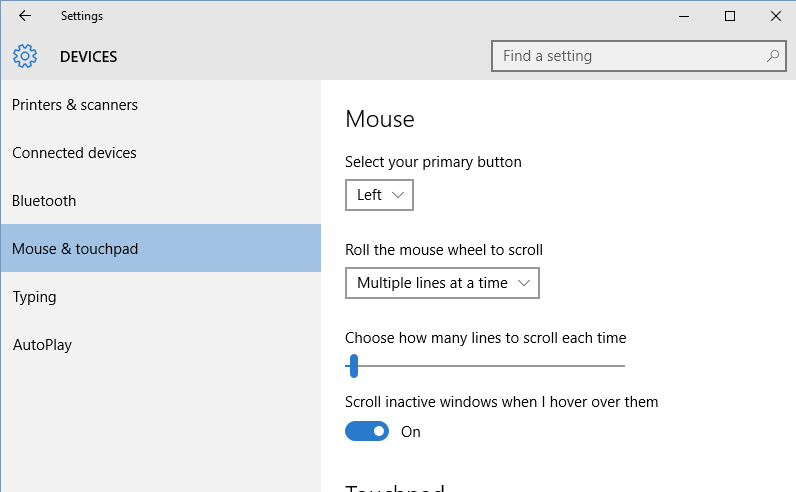The height and width of the screenshot is (492, 796).
Task: Click the back arrow in title bar
Action: 25,16
